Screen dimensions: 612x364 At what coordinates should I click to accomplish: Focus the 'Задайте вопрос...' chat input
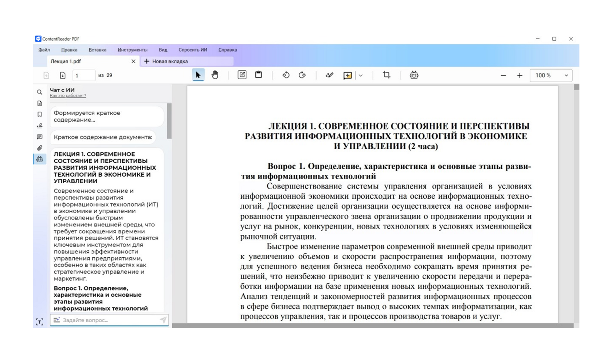pos(109,320)
